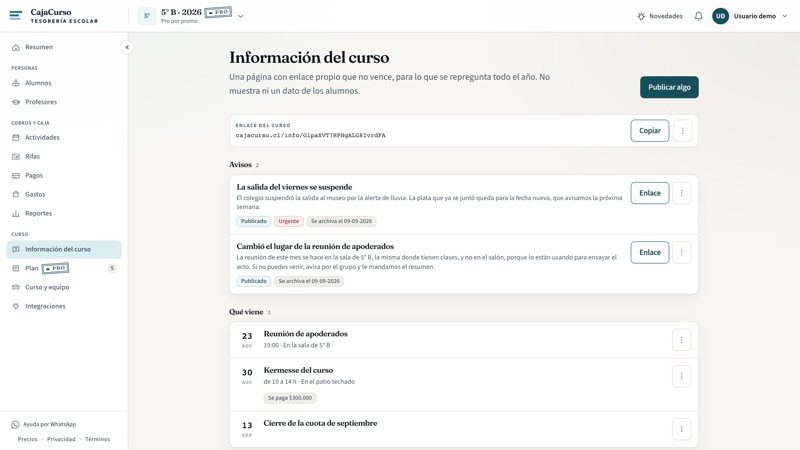The image size is (800, 450).
Task: Open the three-dot menu for Enlace del curso
Action: [682, 131]
